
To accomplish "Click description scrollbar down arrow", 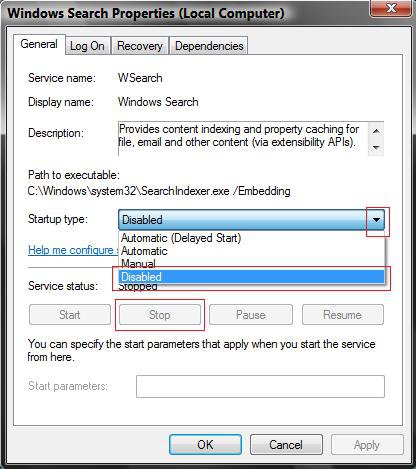I will [x=376, y=147].
